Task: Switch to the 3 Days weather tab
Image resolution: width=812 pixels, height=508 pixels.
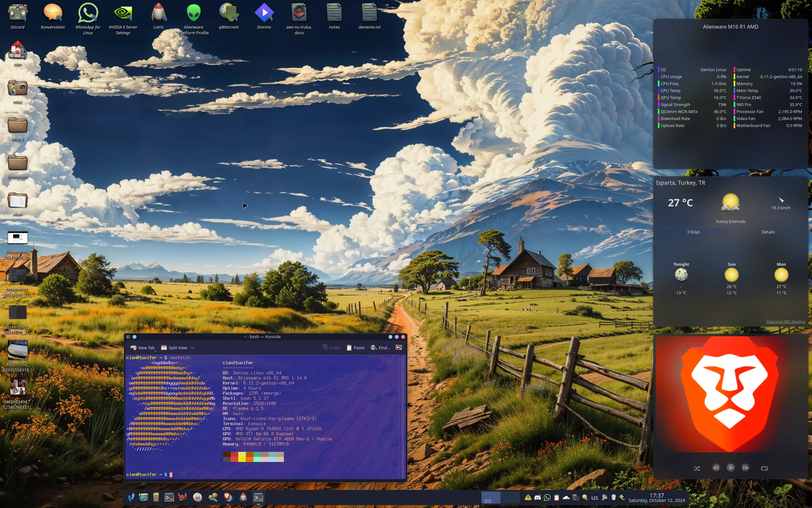Action: click(x=693, y=232)
